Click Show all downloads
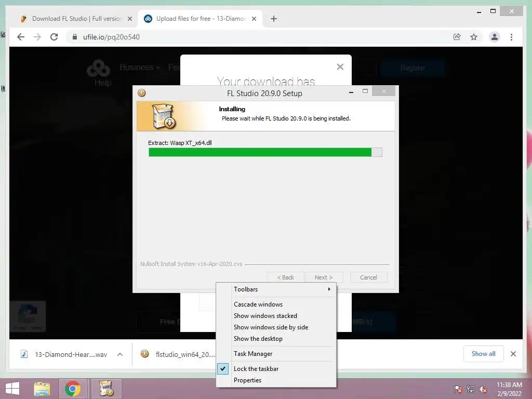The height and width of the screenshot is (399, 532). [x=484, y=354]
